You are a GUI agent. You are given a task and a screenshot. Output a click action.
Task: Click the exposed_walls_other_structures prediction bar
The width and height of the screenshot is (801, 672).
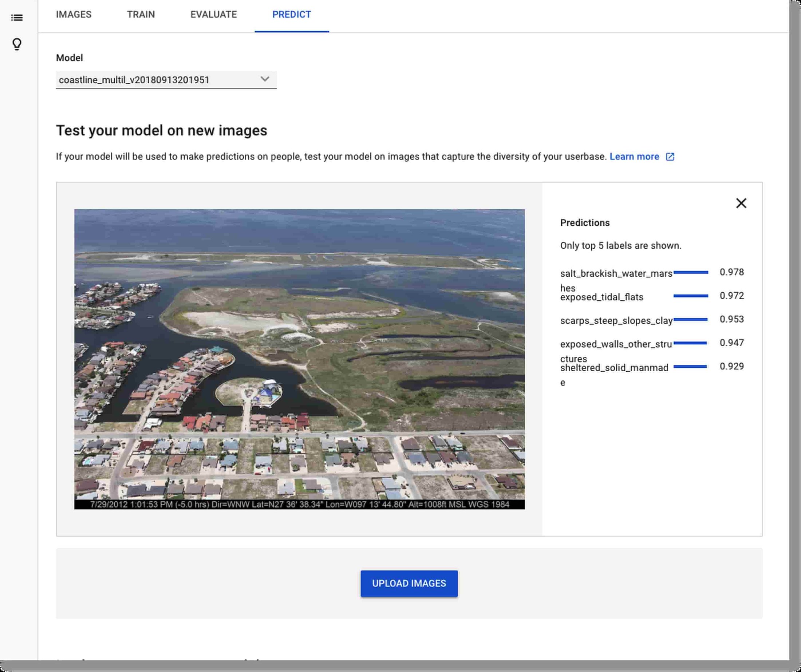[690, 343]
